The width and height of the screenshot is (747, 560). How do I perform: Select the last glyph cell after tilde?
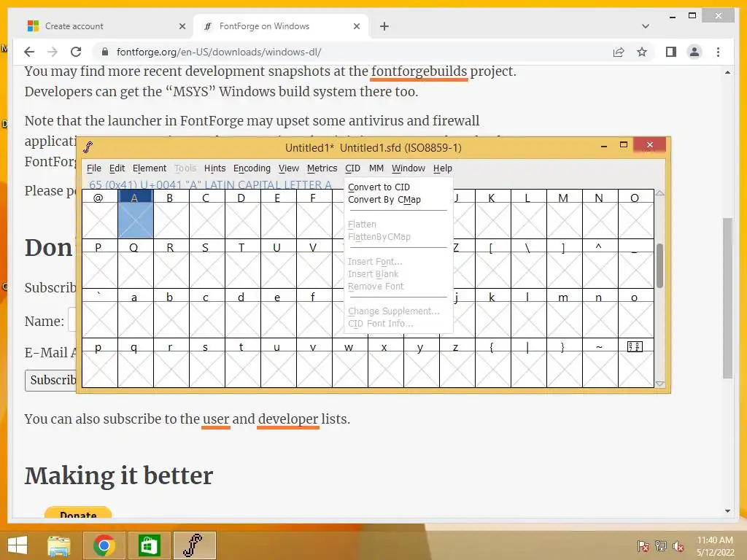[x=635, y=363]
